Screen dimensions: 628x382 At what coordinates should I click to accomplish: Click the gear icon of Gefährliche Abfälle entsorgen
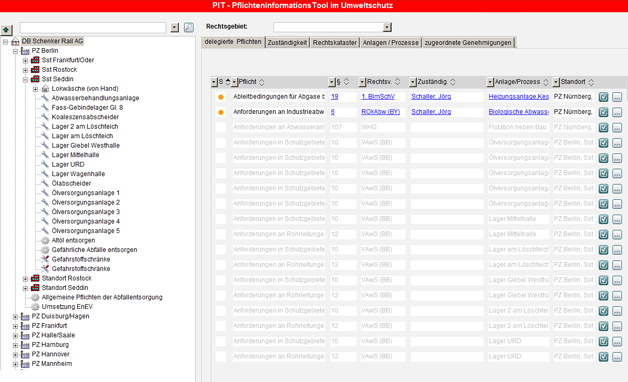(45, 250)
